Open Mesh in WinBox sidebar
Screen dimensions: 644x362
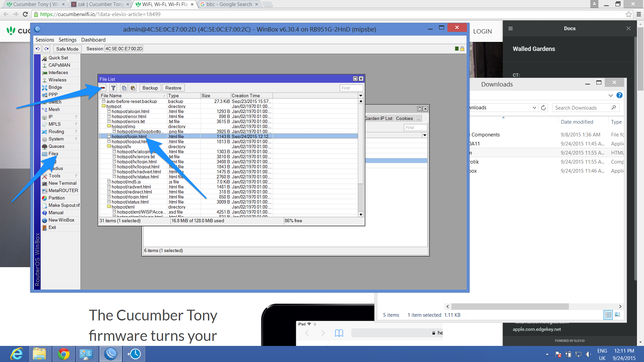pyautogui.click(x=54, y=109)
